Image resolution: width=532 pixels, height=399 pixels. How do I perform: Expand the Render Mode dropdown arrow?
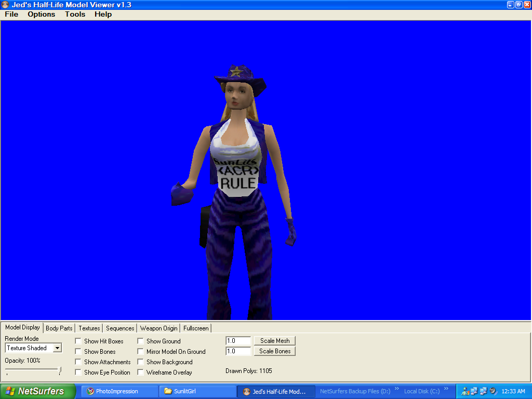(57, 348)
